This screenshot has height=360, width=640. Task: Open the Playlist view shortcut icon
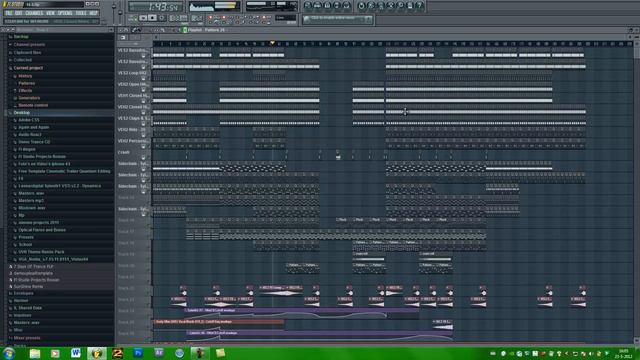[308, 6]
